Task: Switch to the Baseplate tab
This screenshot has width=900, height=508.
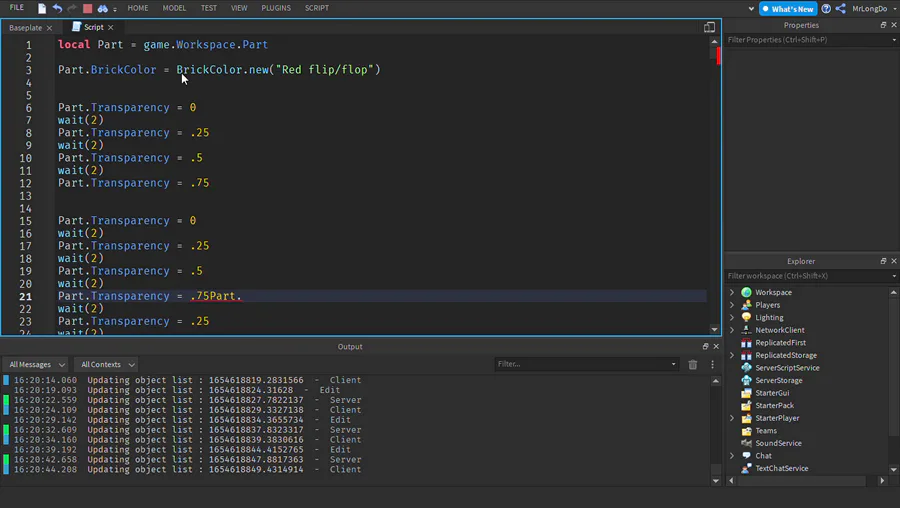Action: coord(26,28)
